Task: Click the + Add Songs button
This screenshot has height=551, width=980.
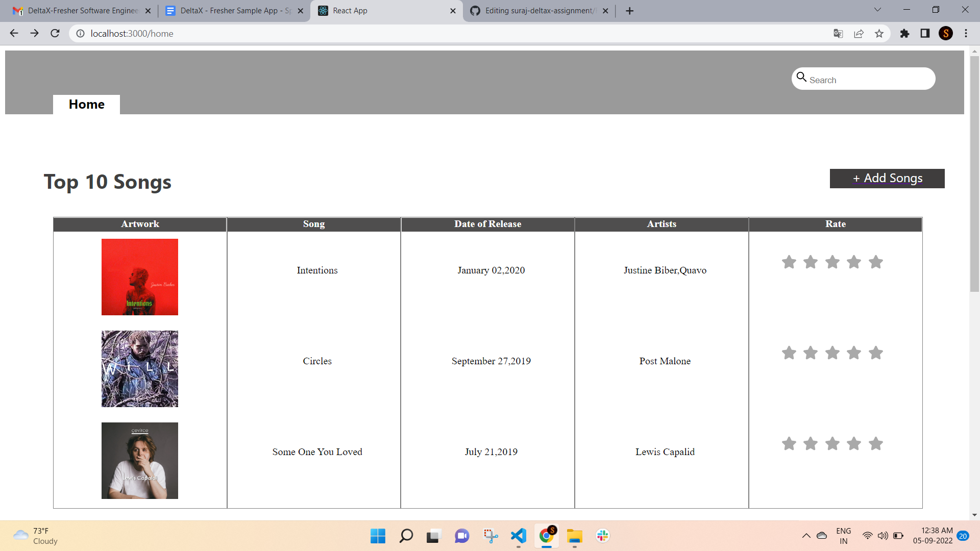Action: (887, 178)
